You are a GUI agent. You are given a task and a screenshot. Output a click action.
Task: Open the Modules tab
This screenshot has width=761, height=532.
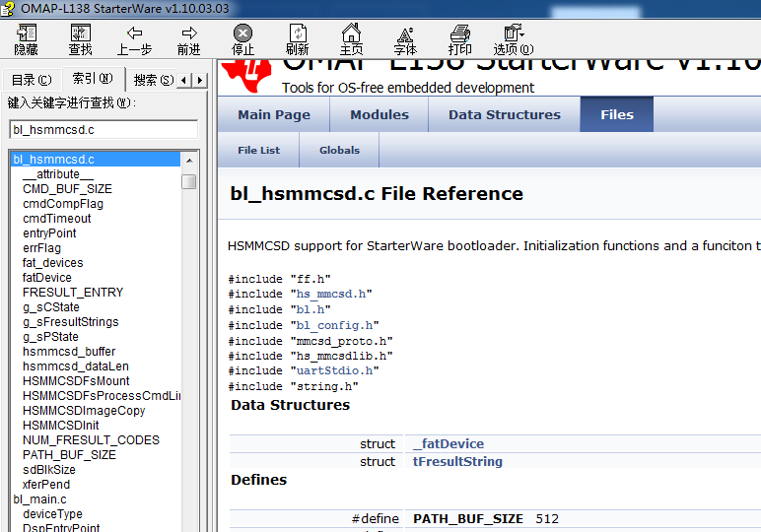[380, 115]
